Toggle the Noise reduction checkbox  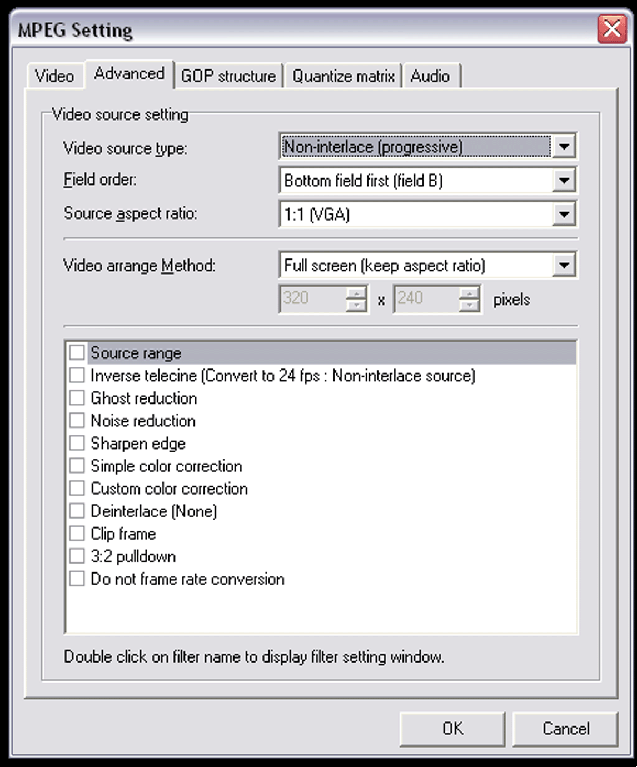coord(77,420)
